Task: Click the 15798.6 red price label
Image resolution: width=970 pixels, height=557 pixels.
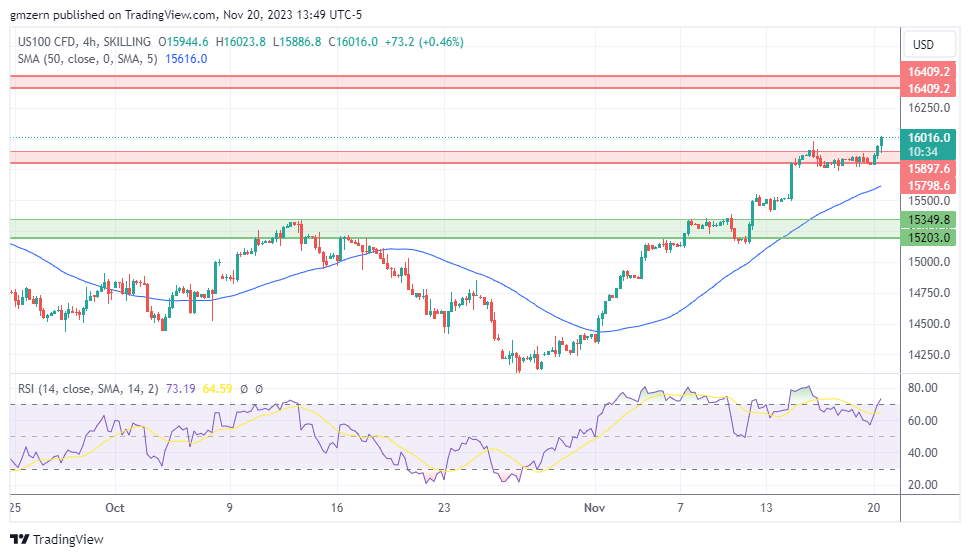Action: (x=929, y=185)
